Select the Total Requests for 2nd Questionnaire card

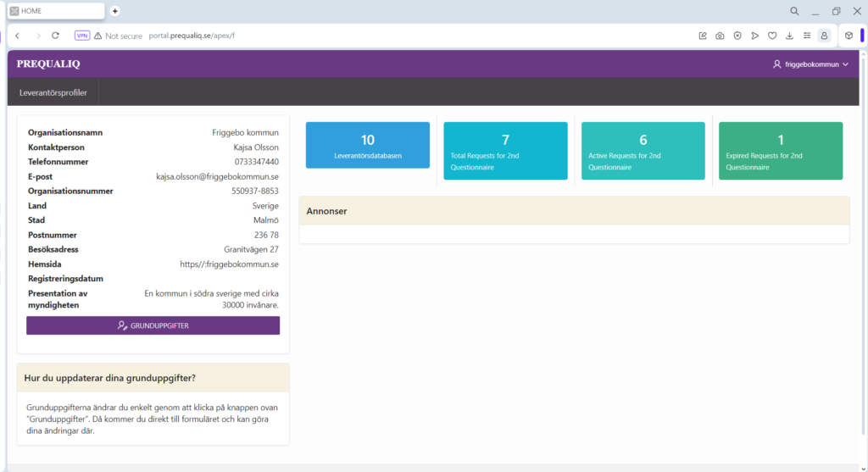coord(505,150)
